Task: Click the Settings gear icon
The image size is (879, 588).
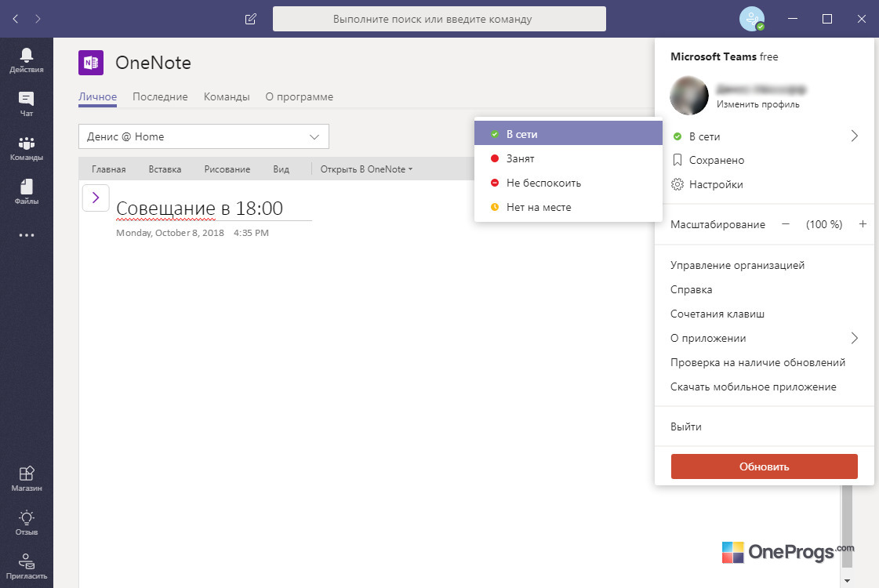Action: tap(677, 184)
